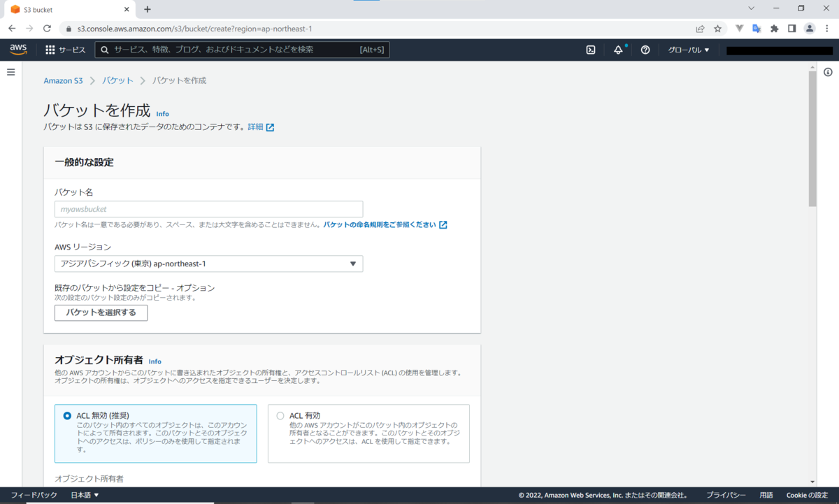
Task: Click the share page icon in address bar
Action: pos(700,29)
